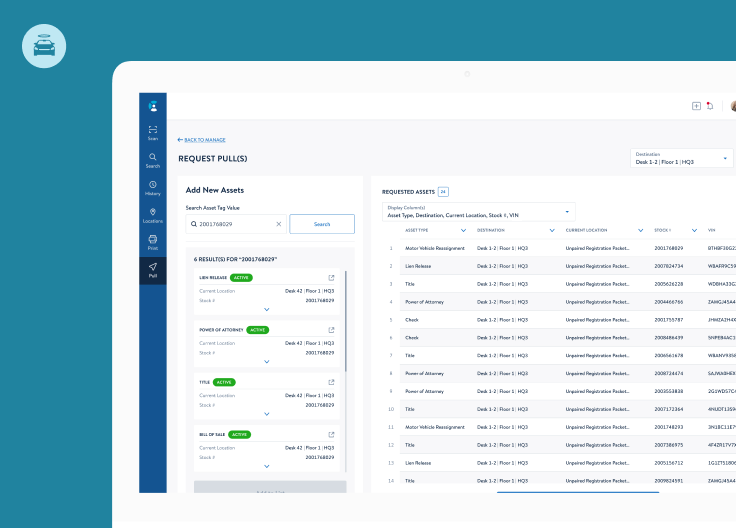Expand the Lien Release result card
Viewport: 736px width, 528px height.
266,310
